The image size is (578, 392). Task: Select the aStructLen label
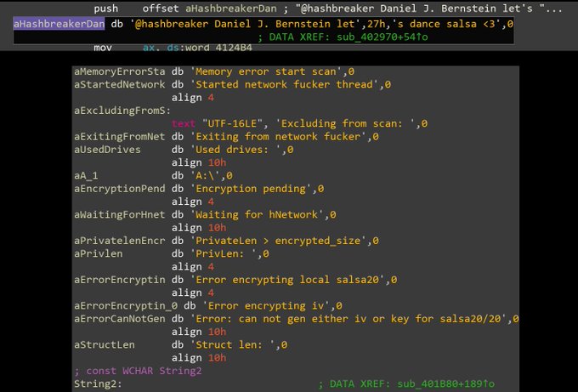[x=105, y=345]
